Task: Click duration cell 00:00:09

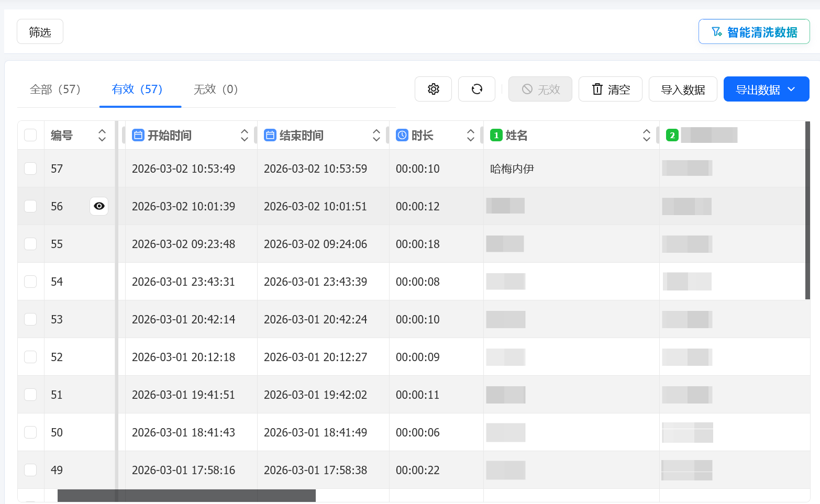Action: point(417,357)
